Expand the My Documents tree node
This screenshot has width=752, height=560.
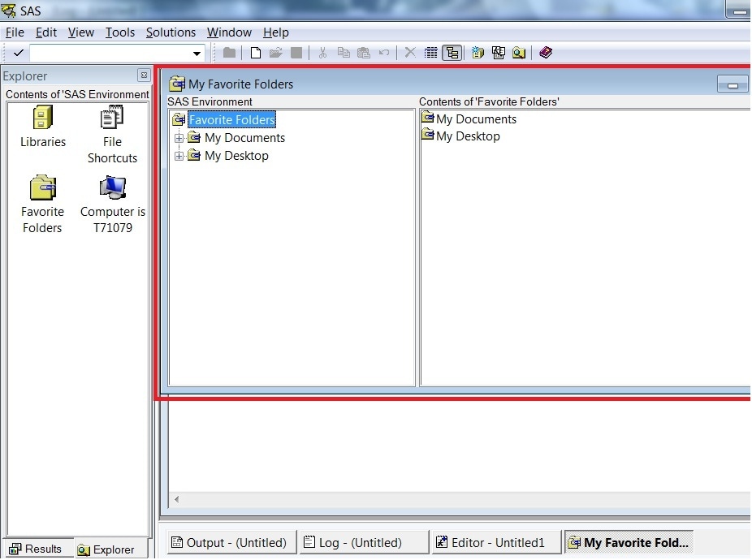(179, 138)
